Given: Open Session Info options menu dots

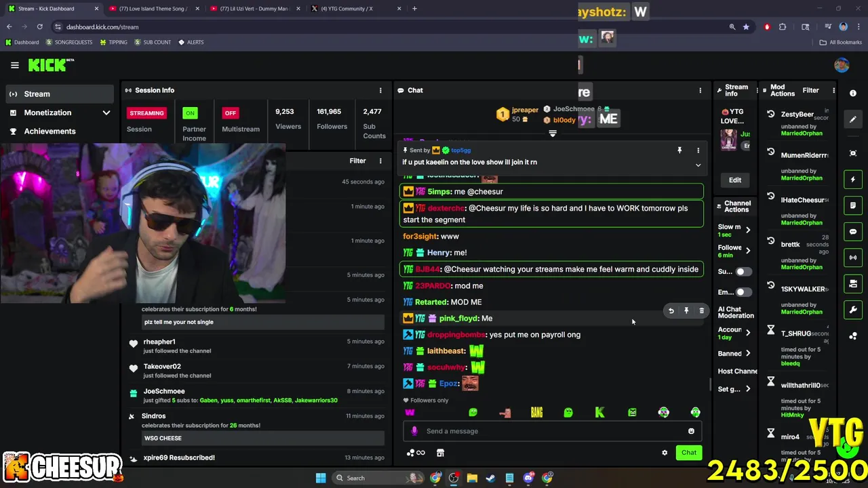Looking at the screenshot, I should tap(380, 90).
